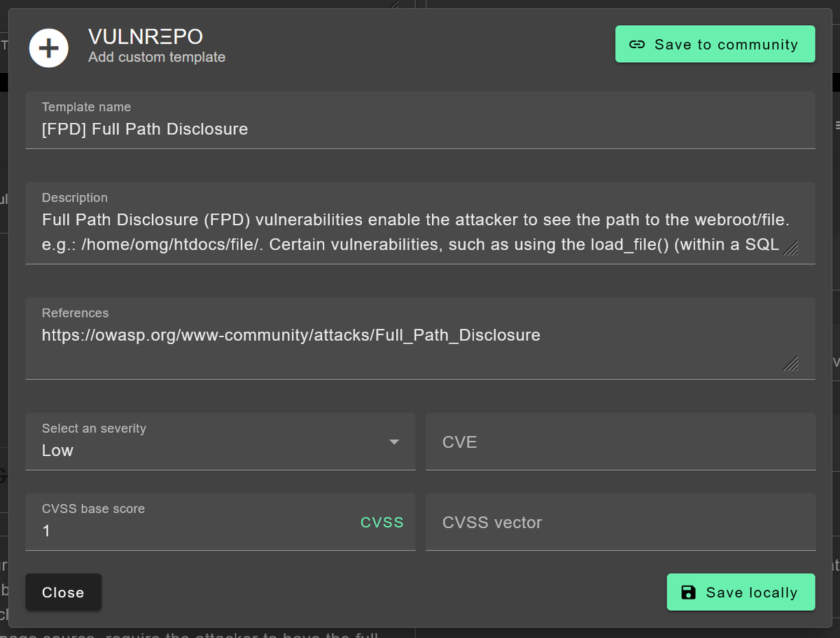The width and height of the screenshot is (840, 638).
Task: Click the Save locally button label
Action: [752, 593]
